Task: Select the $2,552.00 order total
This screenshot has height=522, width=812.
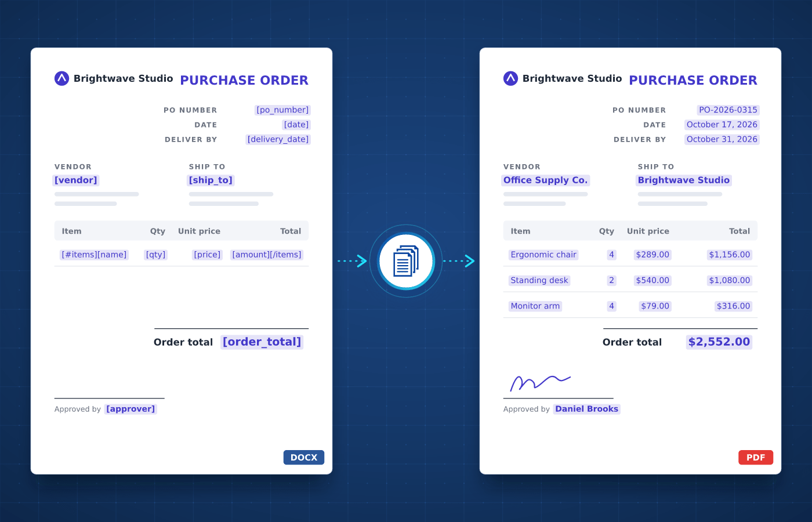Action: click(x=719, y=342)
